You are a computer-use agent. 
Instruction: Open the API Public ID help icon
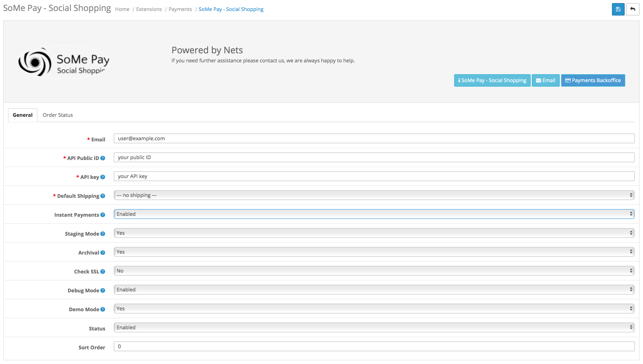pos(103,158)
